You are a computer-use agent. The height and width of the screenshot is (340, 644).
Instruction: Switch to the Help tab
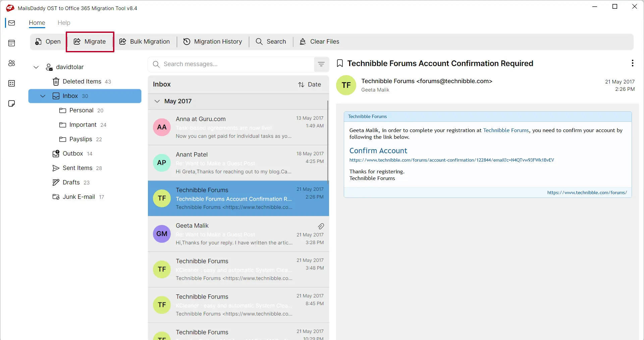64,23
